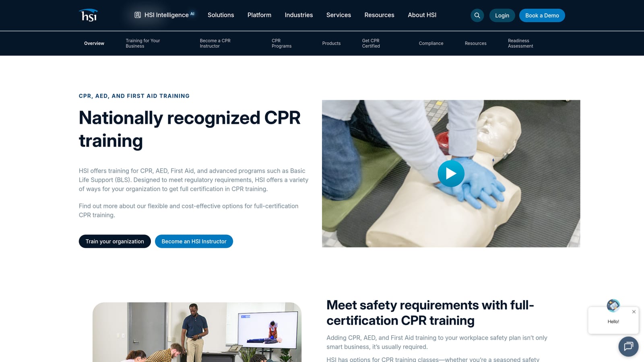Click the HSI logo in the header
Screen dimensions: 644x362
88,15
